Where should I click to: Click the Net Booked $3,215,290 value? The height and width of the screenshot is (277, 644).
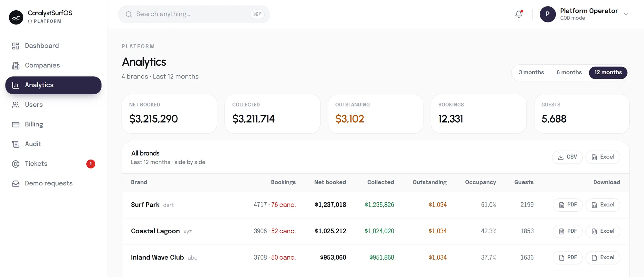(x=154, y=119)
